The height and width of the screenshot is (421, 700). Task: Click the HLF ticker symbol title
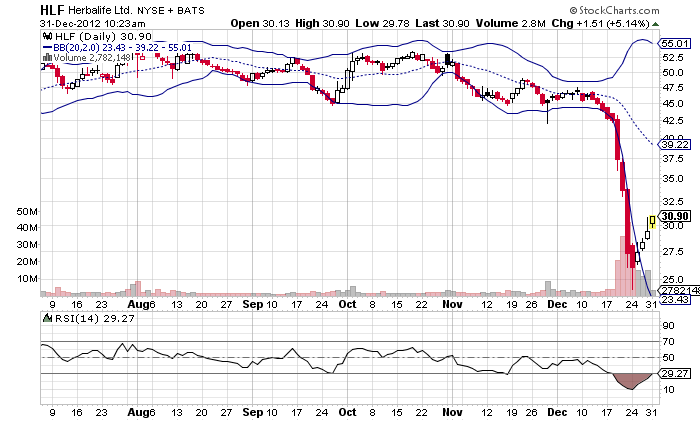click(52, 10)
